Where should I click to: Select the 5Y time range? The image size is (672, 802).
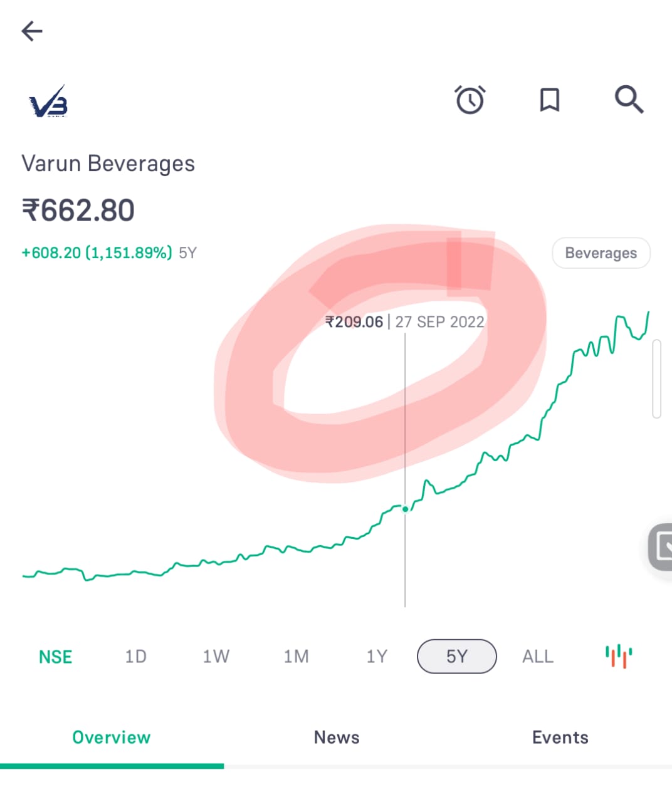(457, 656)
